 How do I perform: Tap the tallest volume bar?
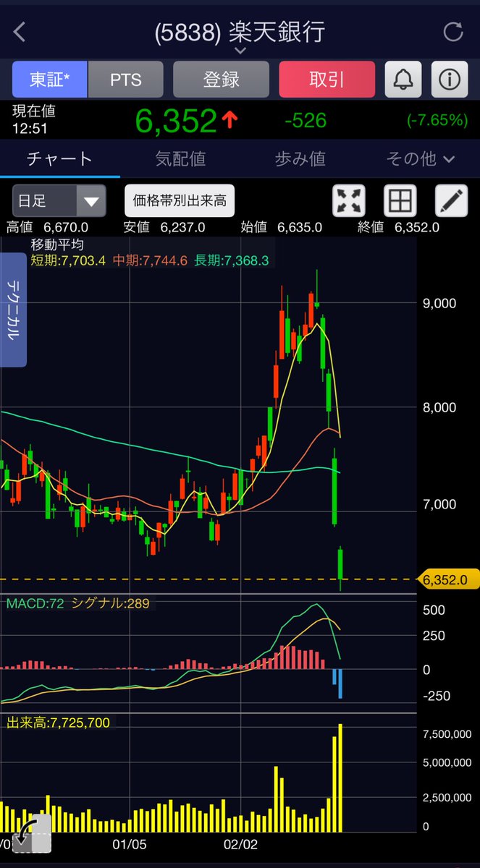(340, 777)
